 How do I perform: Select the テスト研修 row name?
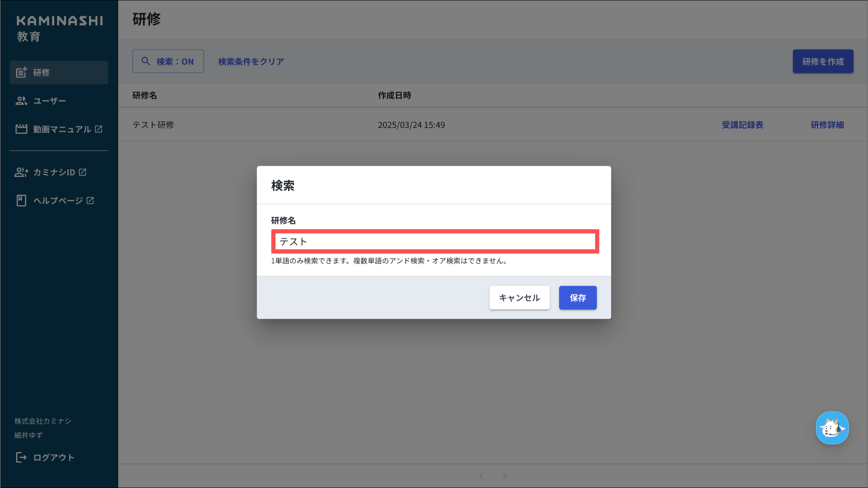coord(153,125)
